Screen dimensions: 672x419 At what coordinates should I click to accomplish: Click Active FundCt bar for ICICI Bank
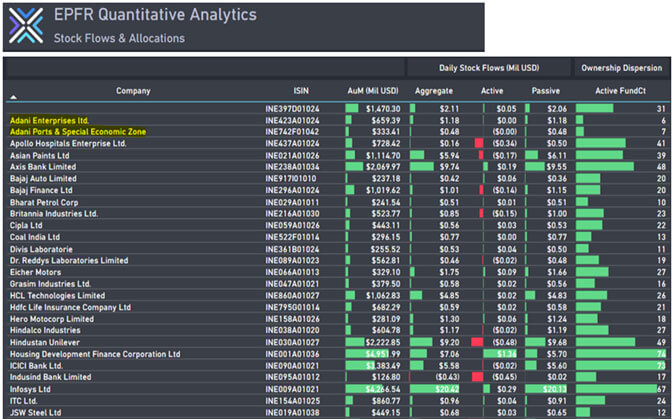[x=621, y=365]
